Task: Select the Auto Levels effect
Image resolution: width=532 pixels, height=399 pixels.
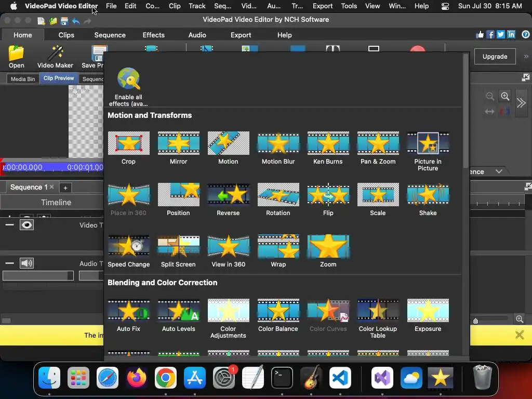Action: point(179,315)
